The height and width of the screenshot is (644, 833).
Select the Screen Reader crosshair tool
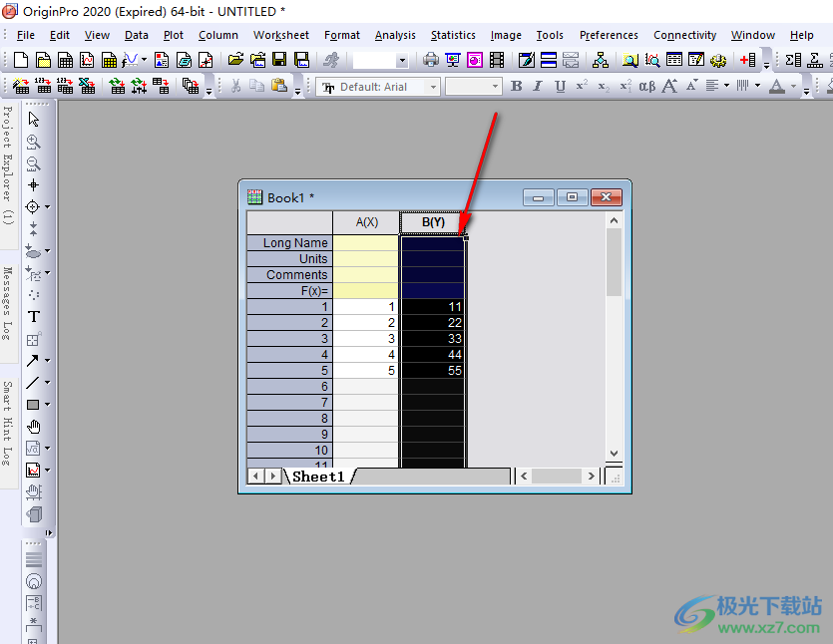point(34,184)
